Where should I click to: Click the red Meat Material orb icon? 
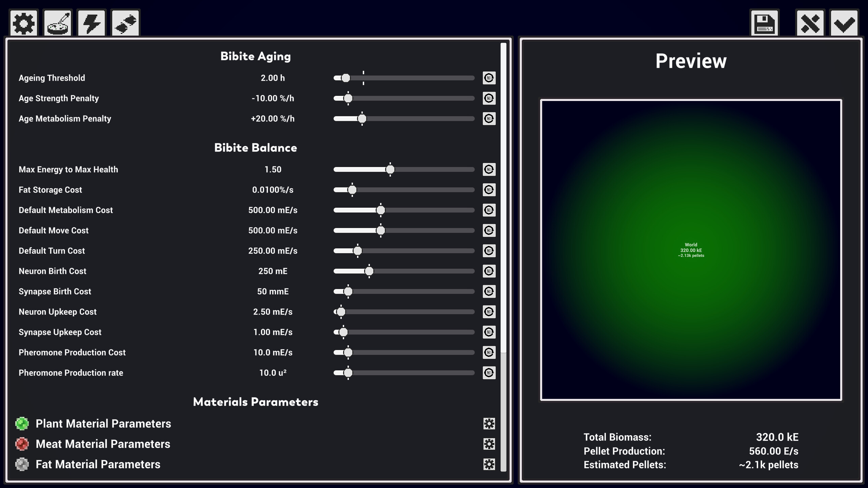[x=22, y=444]
